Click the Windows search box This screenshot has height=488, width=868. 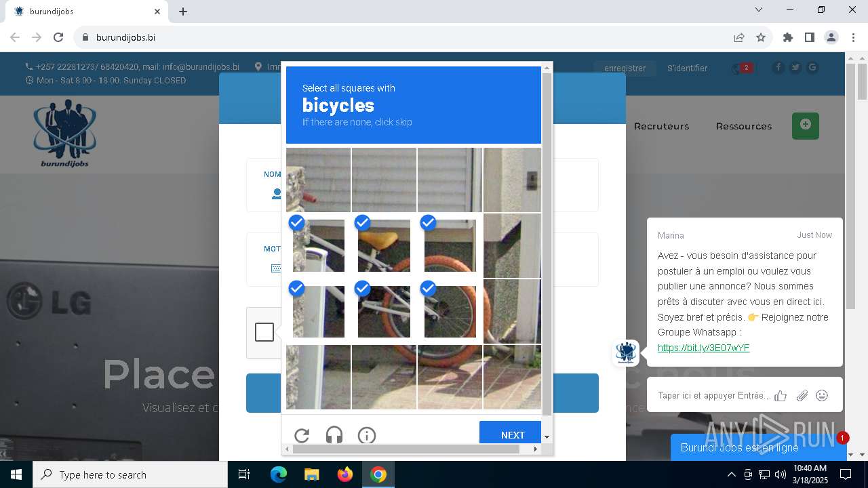(x=130, y=474)
